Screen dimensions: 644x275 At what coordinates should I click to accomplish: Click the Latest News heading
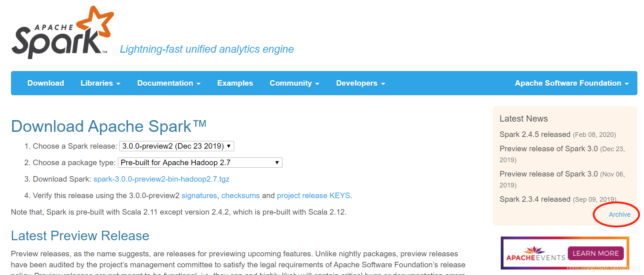tap(523, 119)
